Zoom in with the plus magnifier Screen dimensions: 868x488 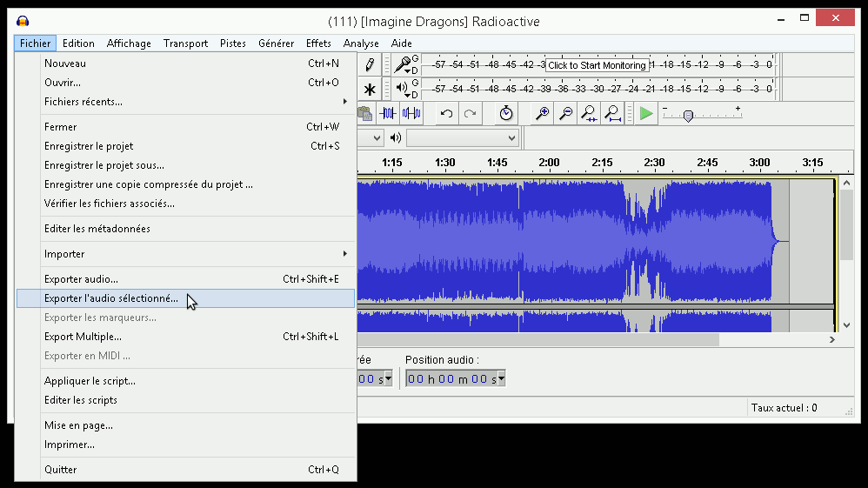(x=542, y=114)
